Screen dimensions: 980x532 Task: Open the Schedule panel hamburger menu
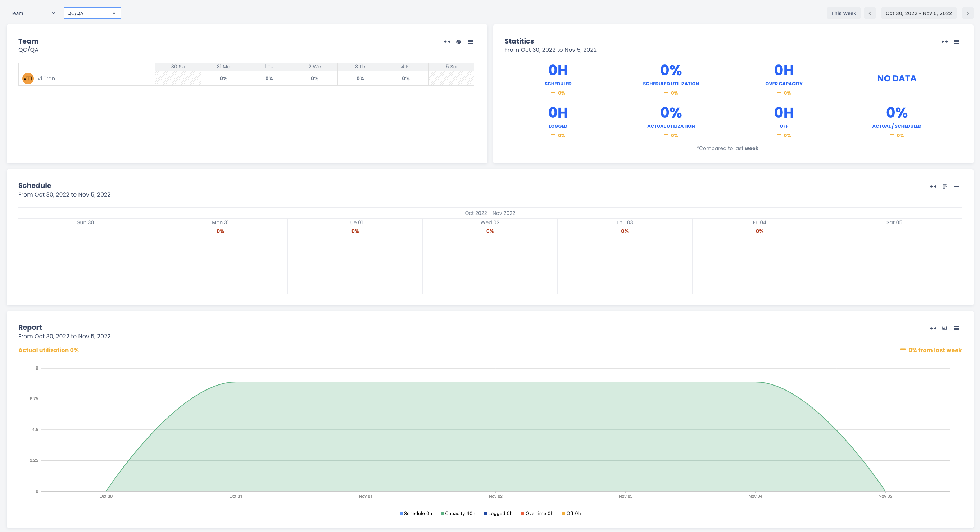tap(956, 186)
